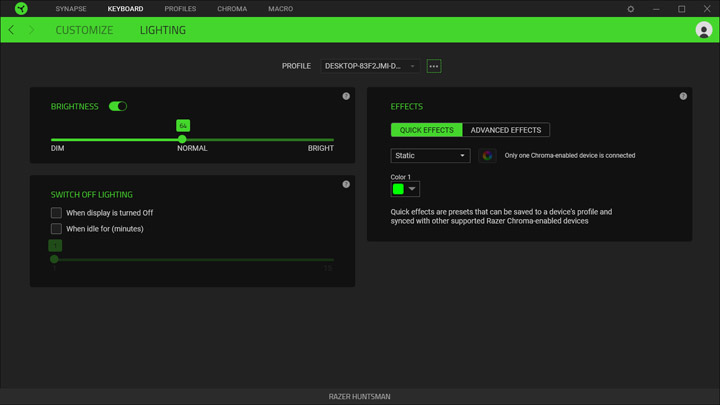This screenshot has width=720, height=405.
Task: Show help for the Effects panel
Action: pos(683,96)
